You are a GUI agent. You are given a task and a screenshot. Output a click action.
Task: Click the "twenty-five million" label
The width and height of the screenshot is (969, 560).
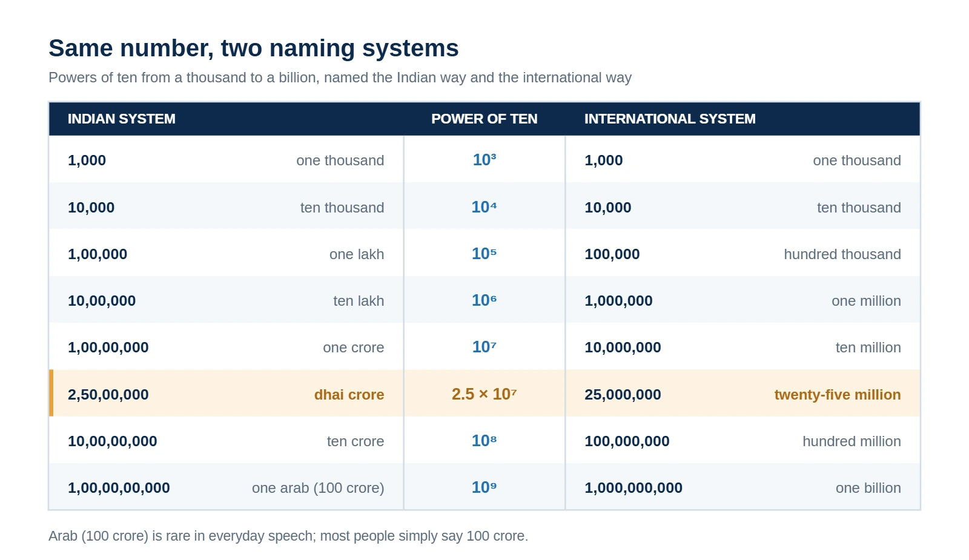click(x=838, y=395)
